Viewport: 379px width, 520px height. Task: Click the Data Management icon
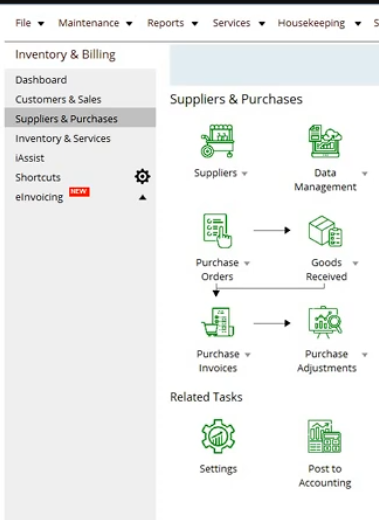tap(325, 141)
